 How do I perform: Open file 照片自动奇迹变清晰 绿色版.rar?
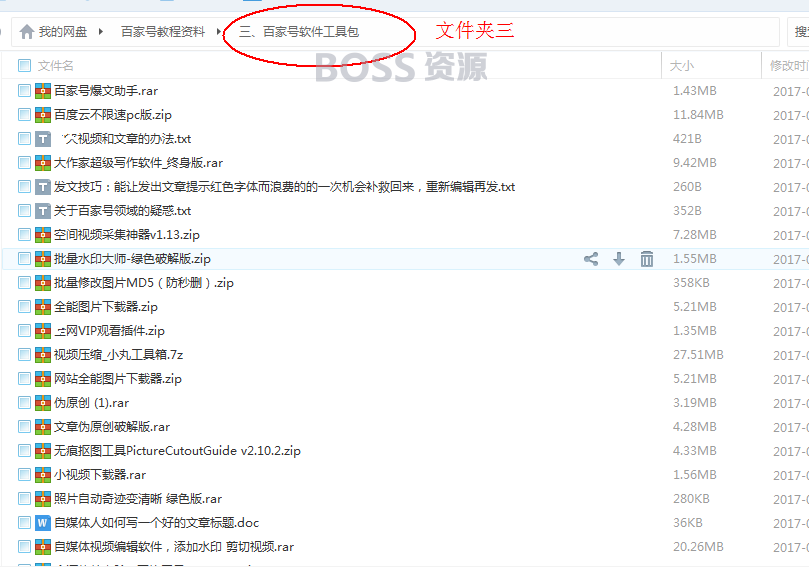pyautogui.click(x=138, y=498)
